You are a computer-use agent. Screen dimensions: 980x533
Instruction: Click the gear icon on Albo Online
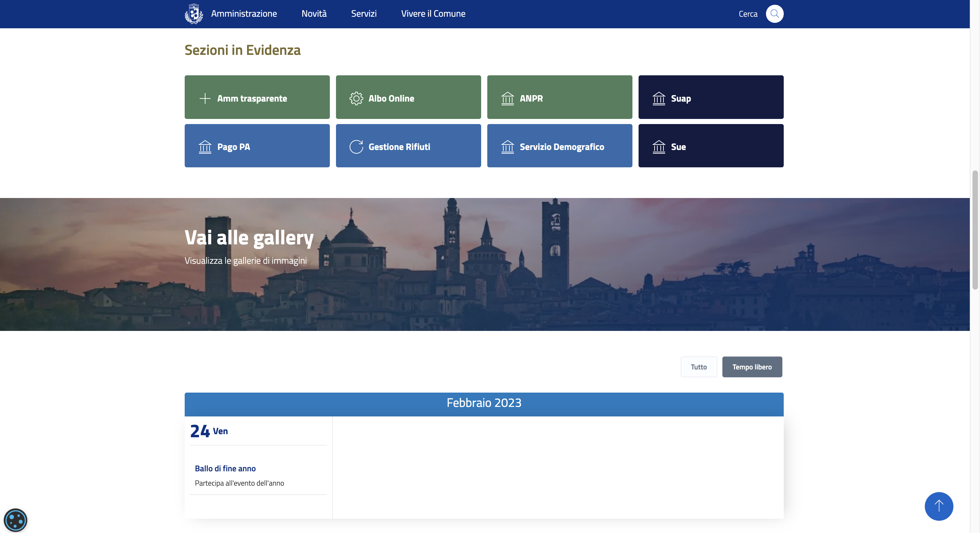pos(356,98)
